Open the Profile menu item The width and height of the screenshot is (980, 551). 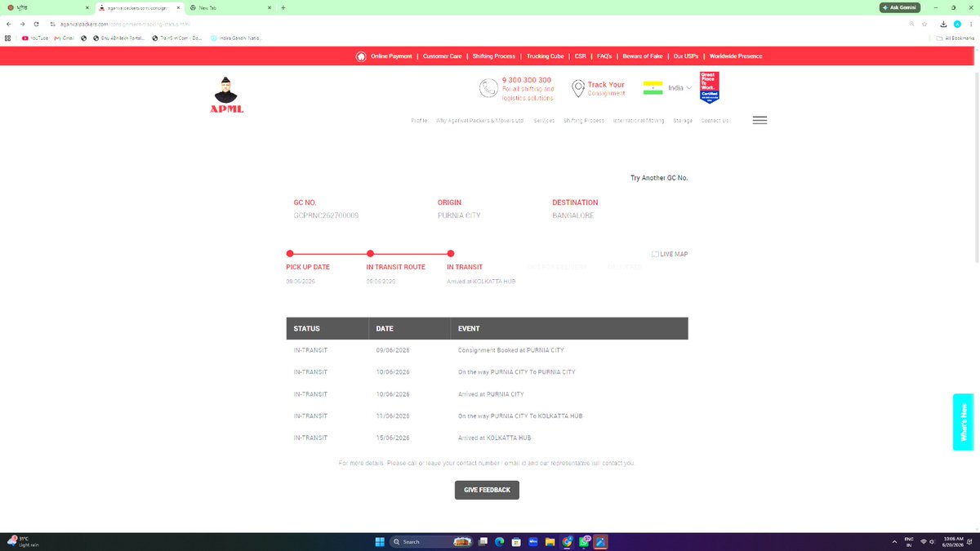419,121
